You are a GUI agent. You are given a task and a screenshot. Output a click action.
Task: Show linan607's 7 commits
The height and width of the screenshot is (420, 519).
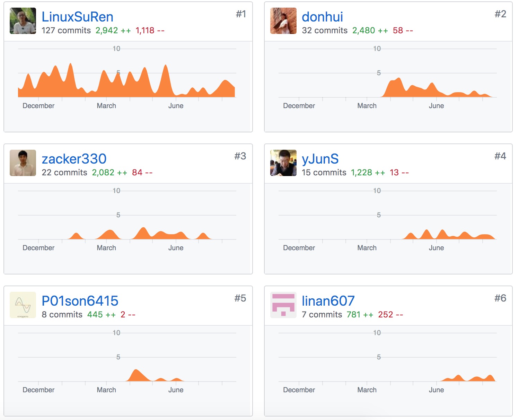[322, 315]
